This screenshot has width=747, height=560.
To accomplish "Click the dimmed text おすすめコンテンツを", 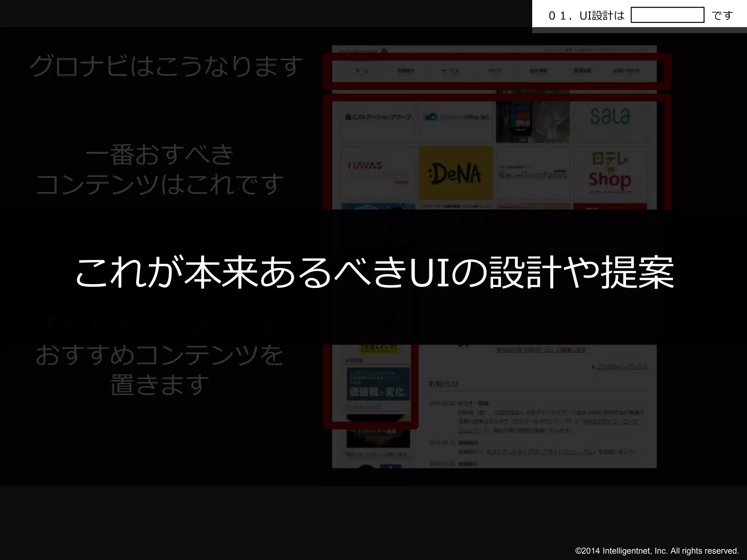I will coord(159,355).
